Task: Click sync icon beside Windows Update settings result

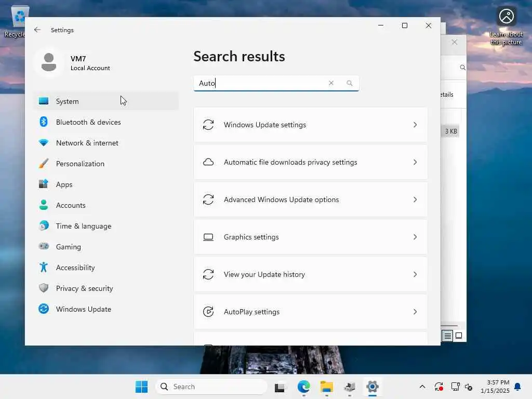Action: 208,125
